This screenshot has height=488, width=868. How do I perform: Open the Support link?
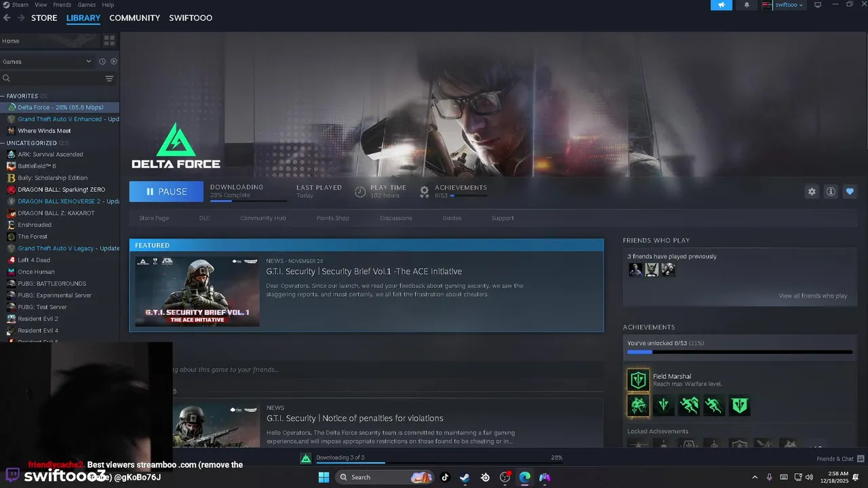[x=502, y=218]
